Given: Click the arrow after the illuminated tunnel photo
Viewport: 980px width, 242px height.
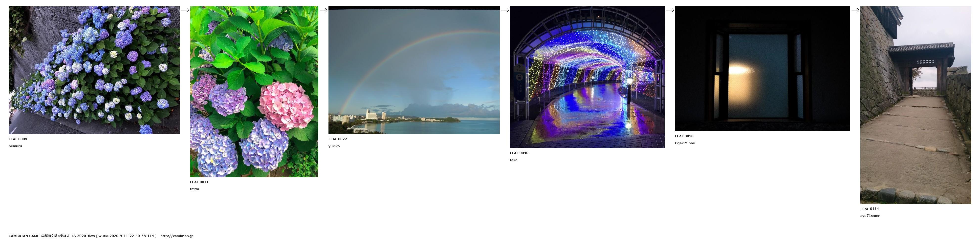Looking at the screenshot, I should tap(670, 10).
